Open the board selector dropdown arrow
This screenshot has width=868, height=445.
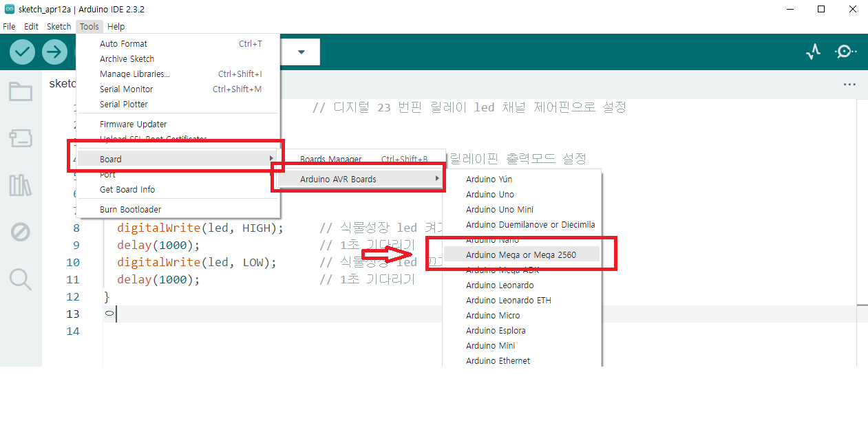click(301, 52)
